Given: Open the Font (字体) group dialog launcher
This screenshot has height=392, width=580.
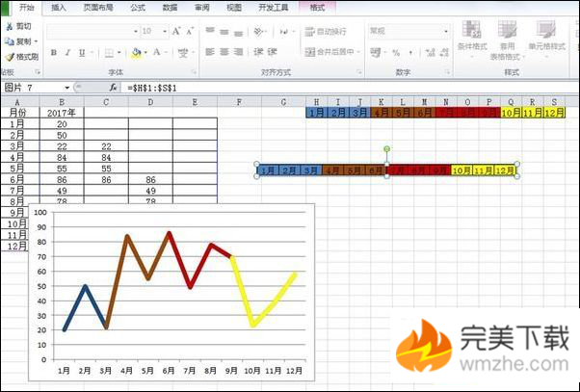Looking at the screenshot, I should click(194, 72).
